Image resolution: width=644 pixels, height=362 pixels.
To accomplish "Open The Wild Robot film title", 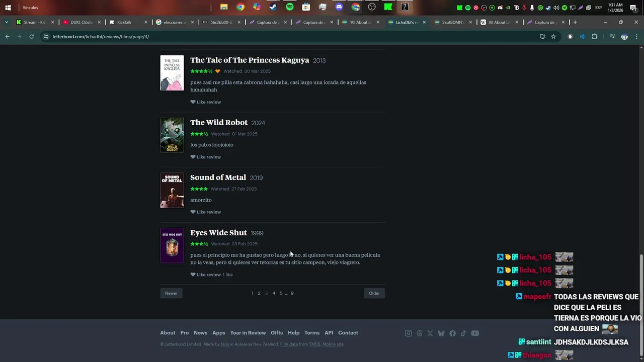I will pos(219,122).
